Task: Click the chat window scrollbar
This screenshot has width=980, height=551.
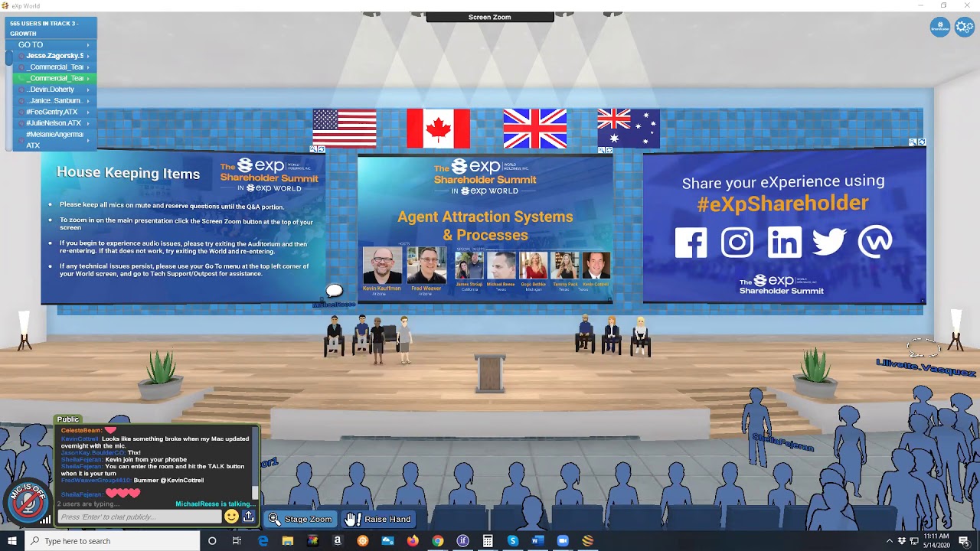Action: point(256,463)
